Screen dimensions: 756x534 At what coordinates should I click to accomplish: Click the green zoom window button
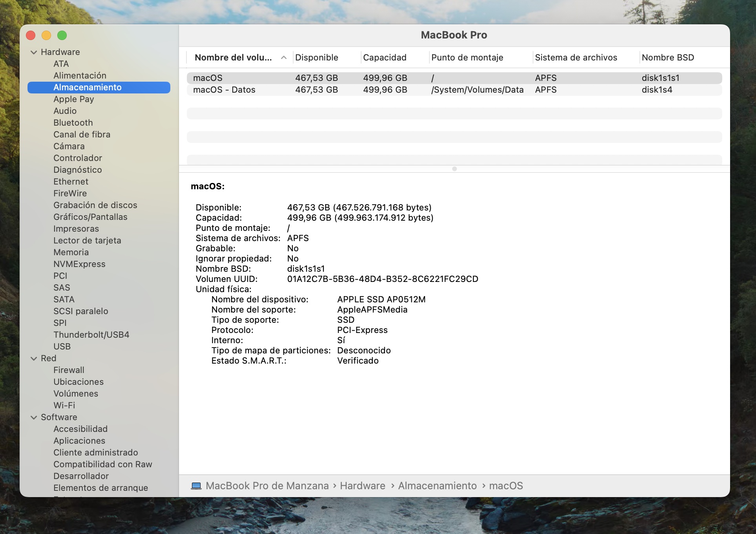point(62,35)
